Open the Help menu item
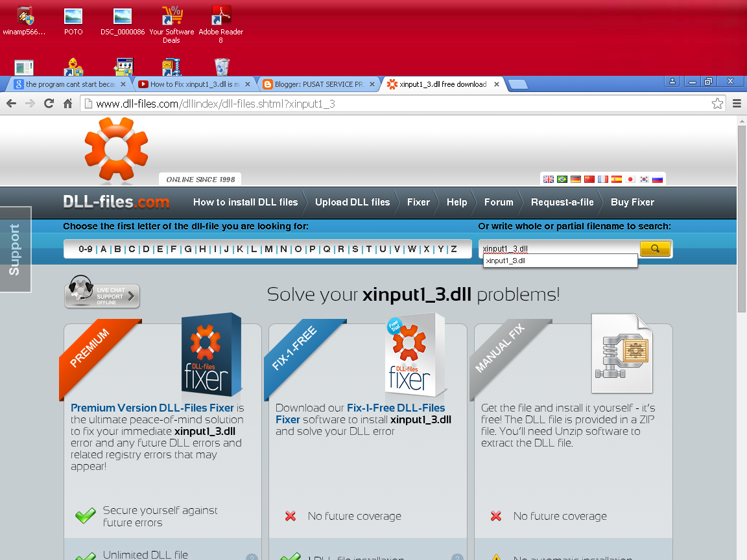 tap(457, 202)
